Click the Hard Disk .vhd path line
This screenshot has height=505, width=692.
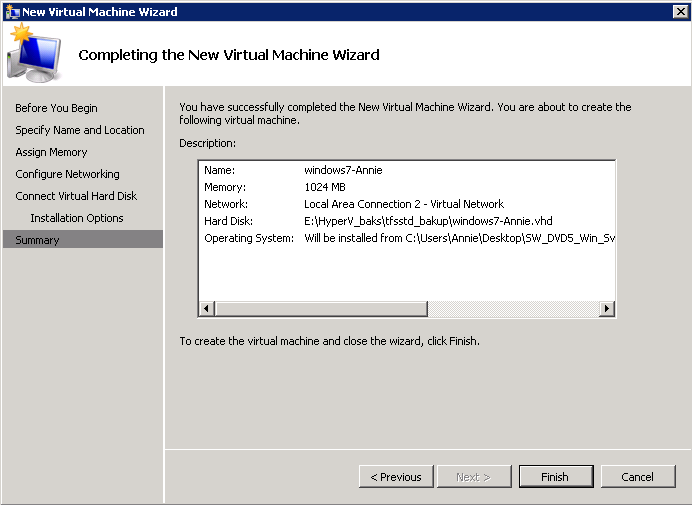point(428,221)
